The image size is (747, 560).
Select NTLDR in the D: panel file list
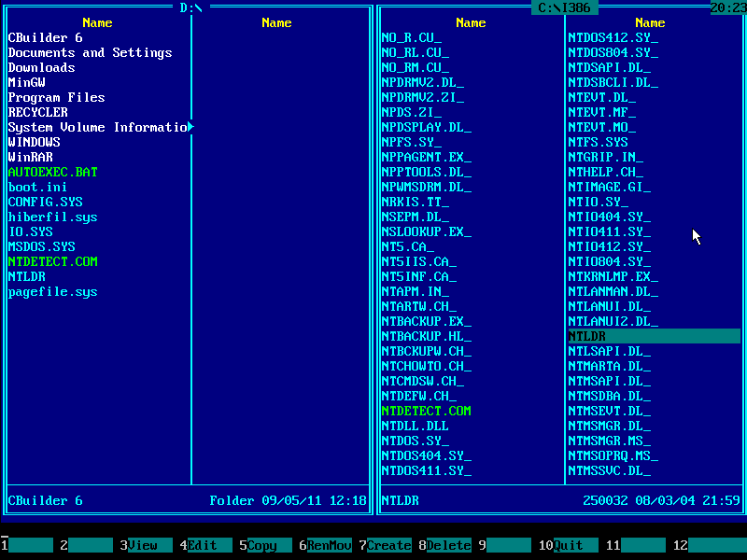pyautogui.click(x=27, y=276)
